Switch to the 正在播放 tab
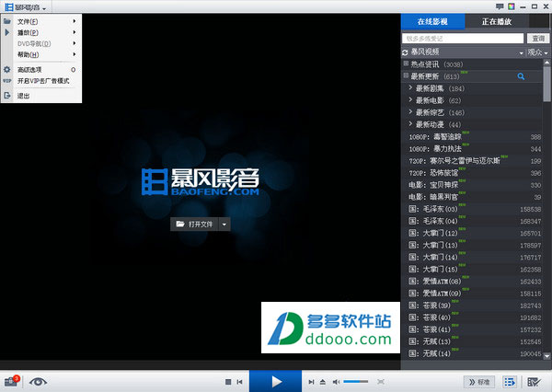The image size is (552, 392). point(497,21)
